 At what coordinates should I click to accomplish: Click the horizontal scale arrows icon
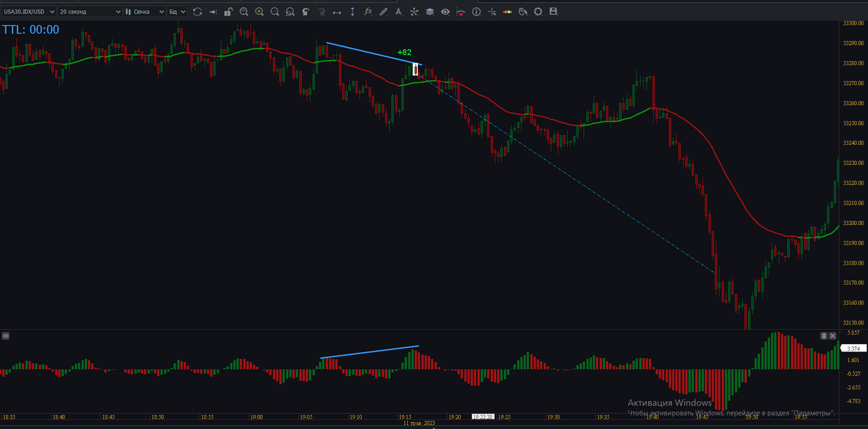(x=336, y=11)
